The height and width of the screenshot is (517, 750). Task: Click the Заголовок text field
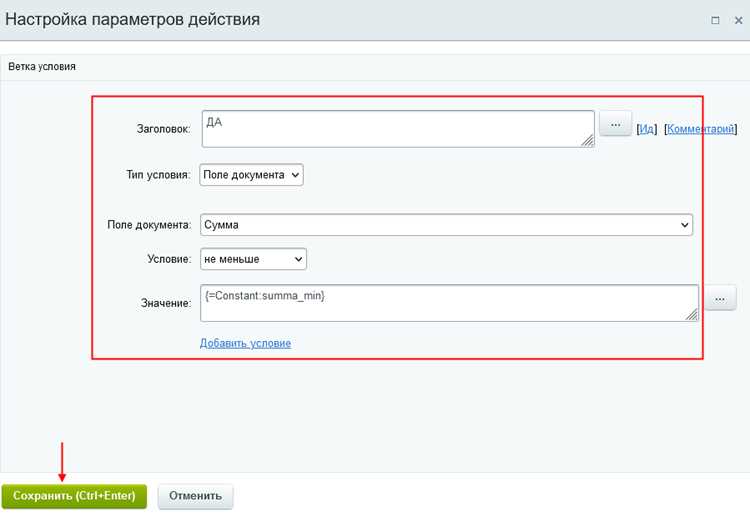[x=398, y=129]
